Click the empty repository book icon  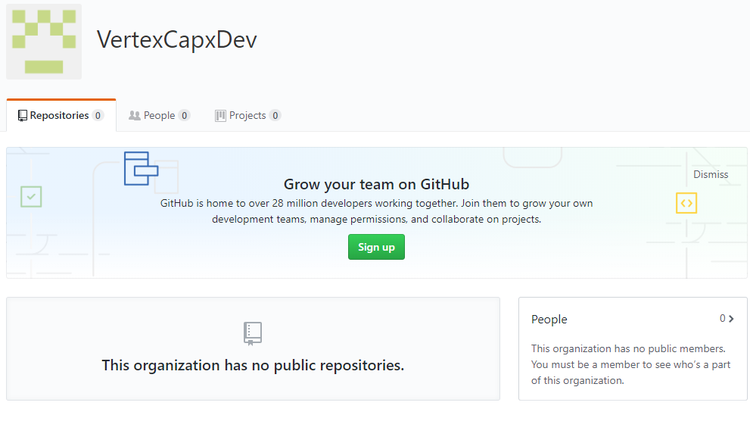253,333
